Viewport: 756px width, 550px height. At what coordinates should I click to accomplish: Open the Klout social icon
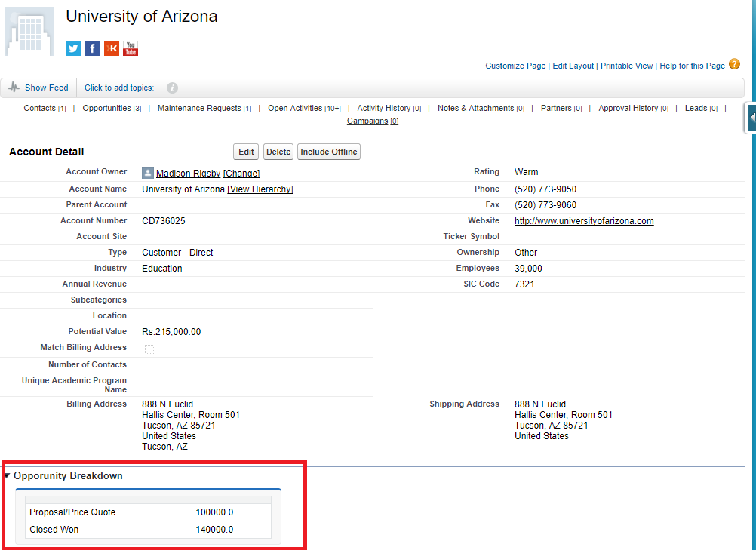pos(112,48)
